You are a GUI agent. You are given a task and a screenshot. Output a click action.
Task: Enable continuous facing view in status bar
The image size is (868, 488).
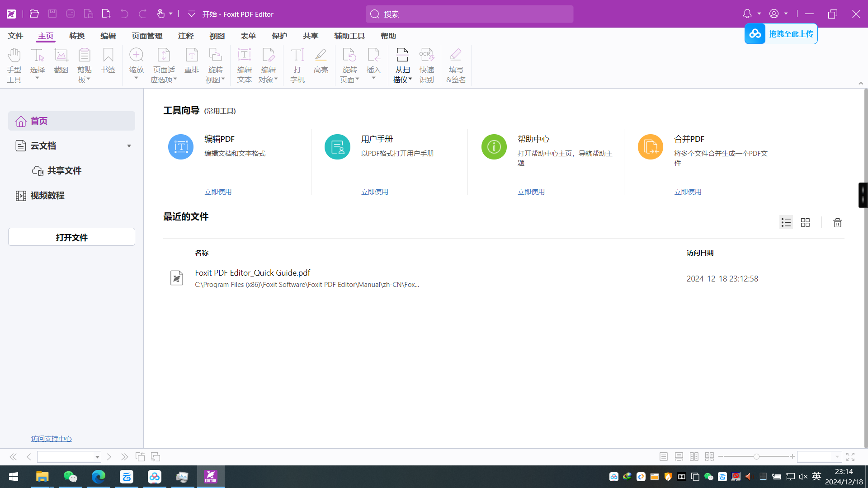(x=709, y=457)
